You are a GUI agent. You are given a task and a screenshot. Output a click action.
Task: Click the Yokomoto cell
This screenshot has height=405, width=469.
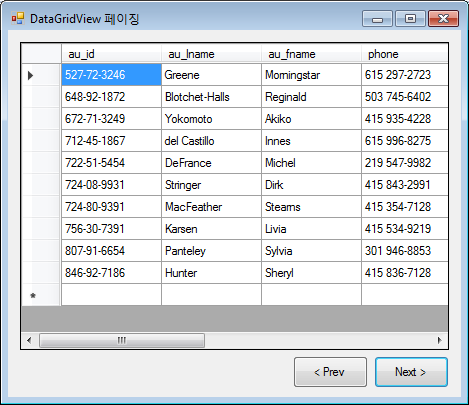(211, 119)
